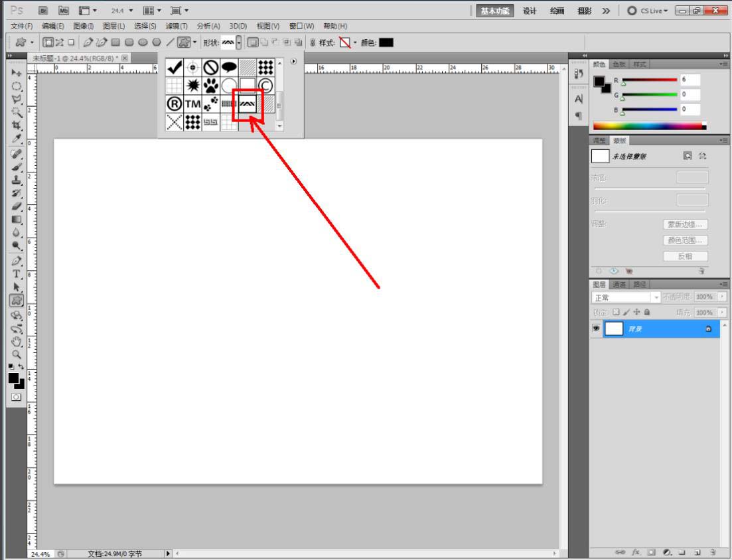The width and height of the screenshot is (732, 560).
Task: Select the Custom Shape tool in toolbox
Action: (x=17, y=300)
